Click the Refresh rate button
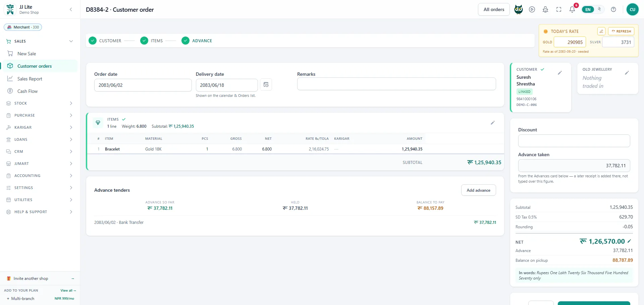644x305 pixels. tap(621, 31)
